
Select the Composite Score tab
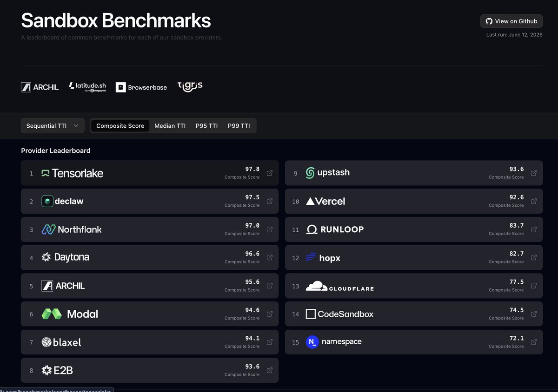point(120,126)
